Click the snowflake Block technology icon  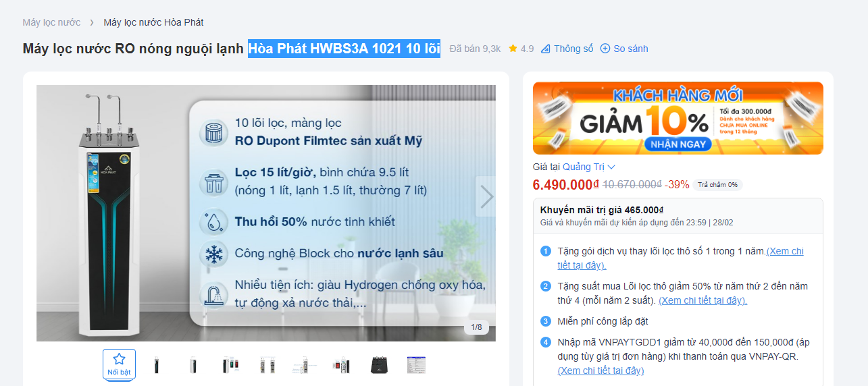[213, 254]
